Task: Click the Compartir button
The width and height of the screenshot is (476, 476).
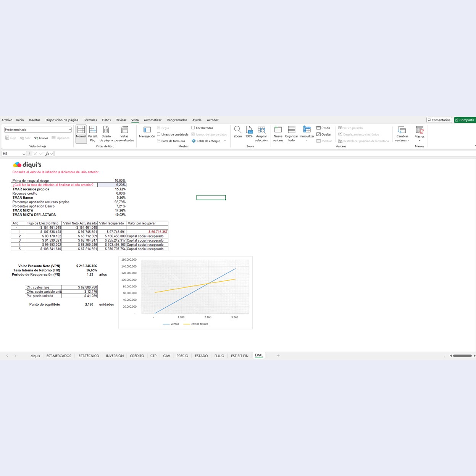Action: 465,120
